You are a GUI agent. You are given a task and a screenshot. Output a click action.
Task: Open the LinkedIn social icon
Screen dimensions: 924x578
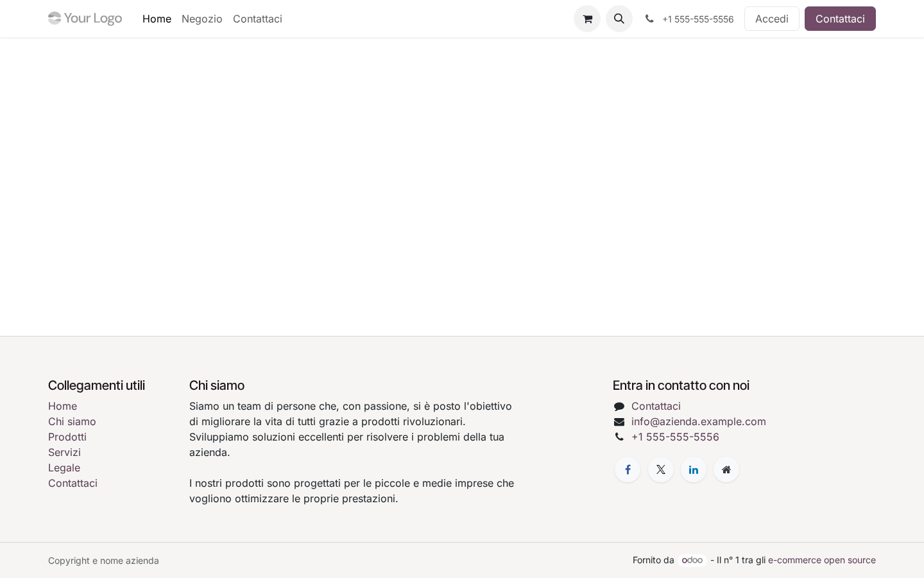[x=694, y=469]
